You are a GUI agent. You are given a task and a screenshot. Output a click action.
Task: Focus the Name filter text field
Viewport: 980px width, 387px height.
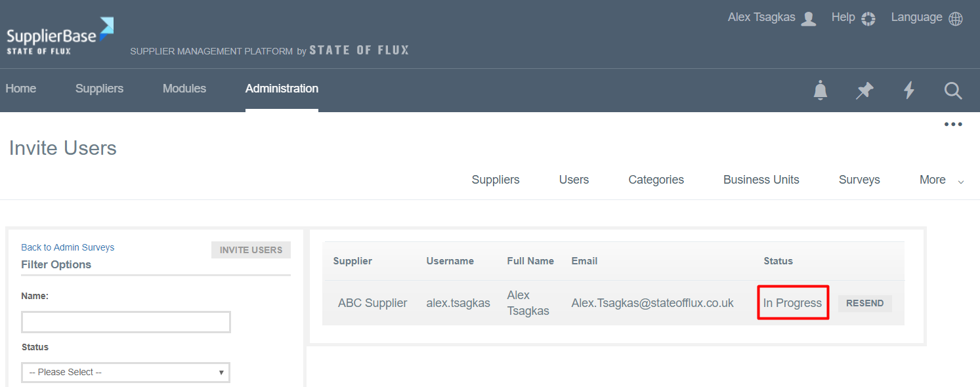[x=125, y=322]
